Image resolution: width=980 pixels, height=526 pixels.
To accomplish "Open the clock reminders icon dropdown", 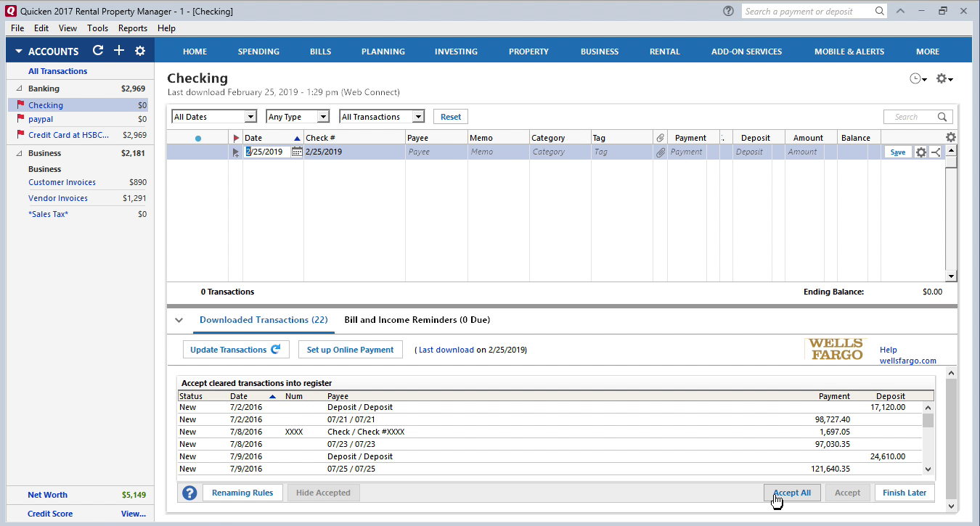I will pos(918,78).
